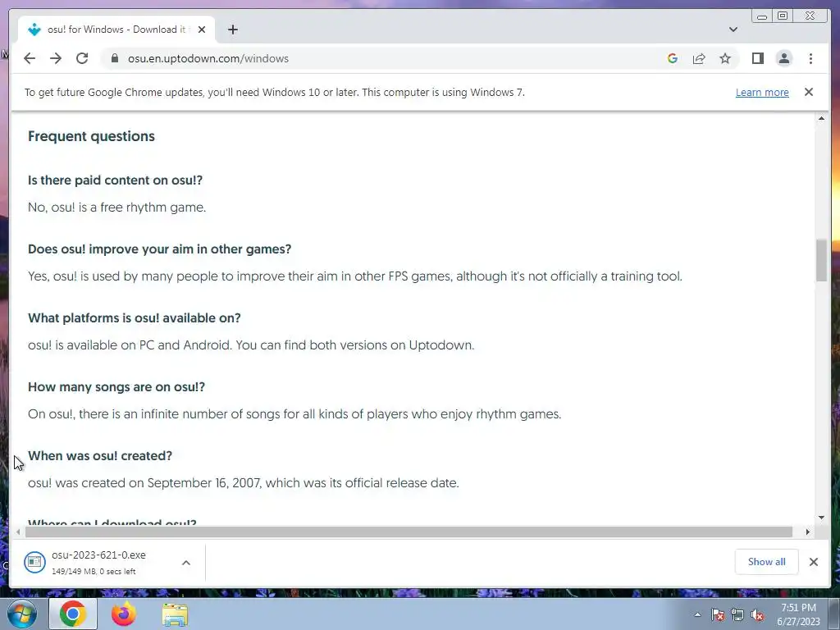The width and height of the screenshot is (840, 630).
Task: Click answer about PC and Android availability
Action: point(251,345)
